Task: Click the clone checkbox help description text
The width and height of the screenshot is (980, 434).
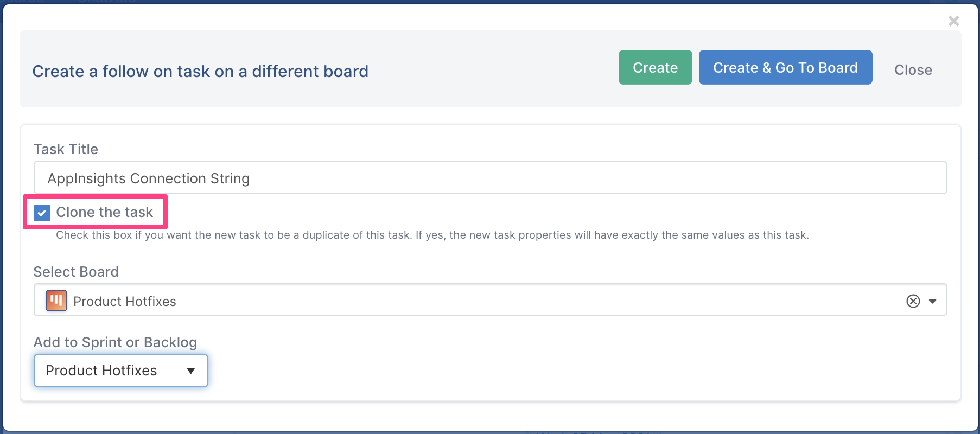Action: (432, 235)
